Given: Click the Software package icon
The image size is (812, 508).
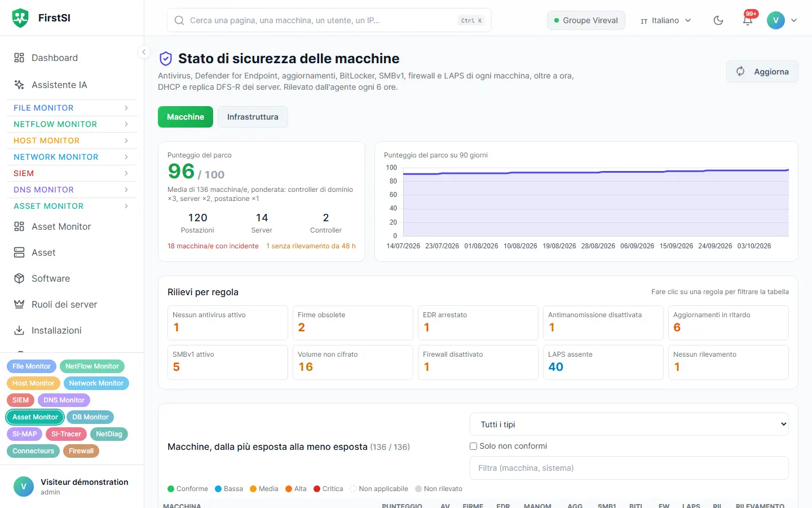Looking at the screenshot, I should click(x=19, y=278).
